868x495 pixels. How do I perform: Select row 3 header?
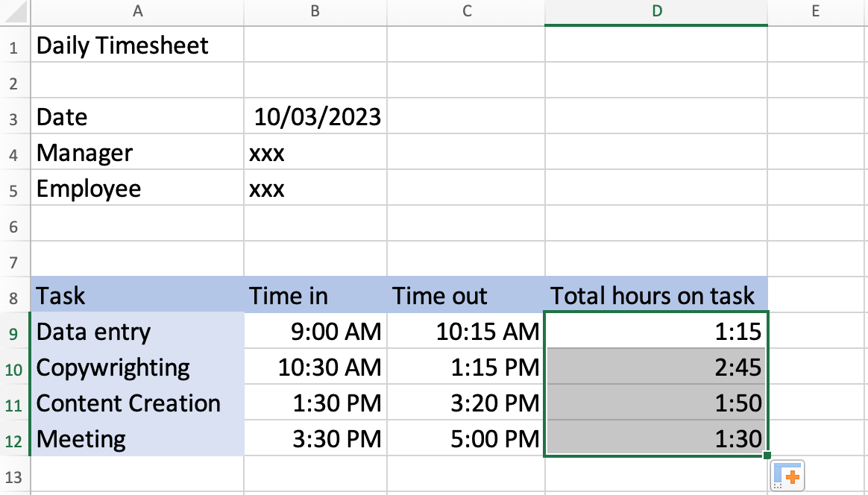click(x=13, y=118)
